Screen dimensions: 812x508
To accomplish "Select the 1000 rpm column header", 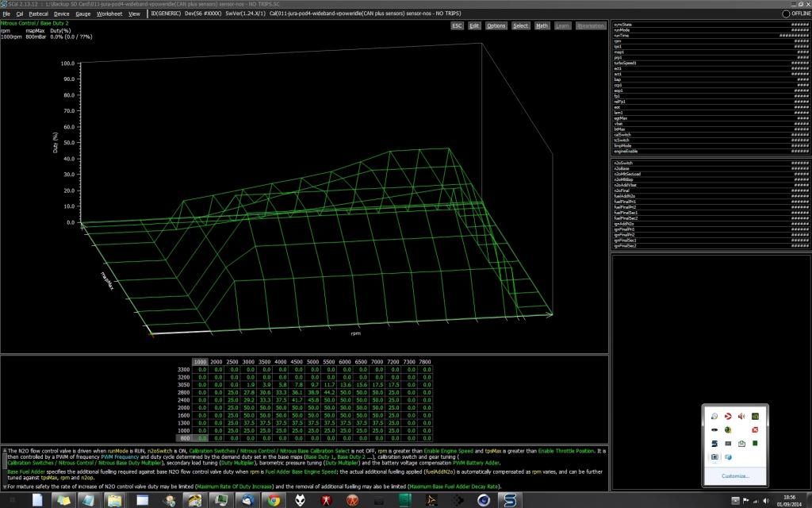I will [200, 362].
